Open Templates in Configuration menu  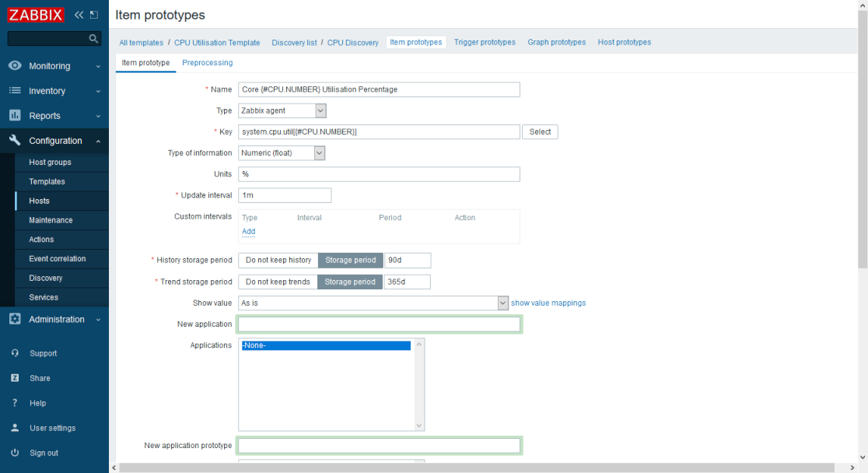62,182
